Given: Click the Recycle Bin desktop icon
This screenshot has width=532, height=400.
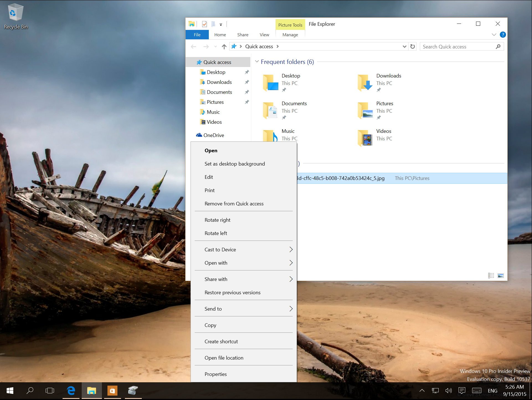Looking at the screenshot, I should click(x=15, y=12).
